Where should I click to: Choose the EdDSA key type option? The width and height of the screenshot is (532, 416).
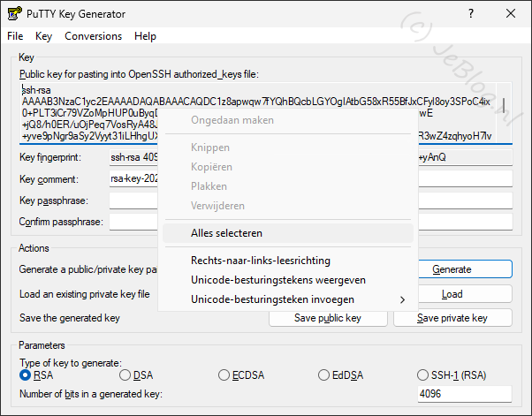coord(324,375)
